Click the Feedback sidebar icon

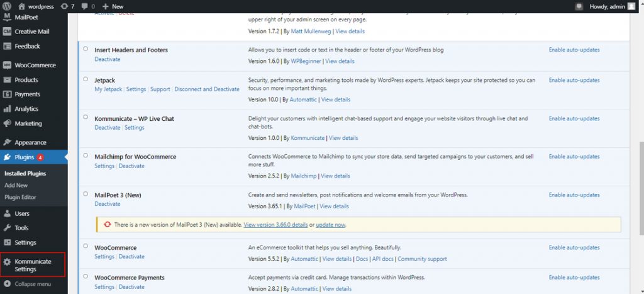click(x=7, y=47)
